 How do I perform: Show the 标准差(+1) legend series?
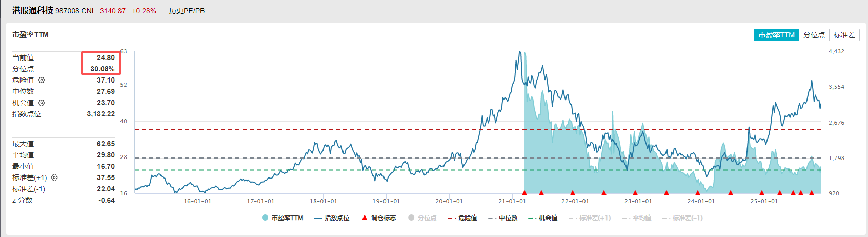pyautogui.click(x=590, y=218)
